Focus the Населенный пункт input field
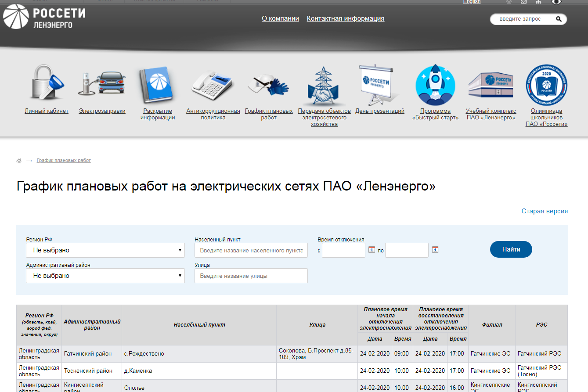 251,250
